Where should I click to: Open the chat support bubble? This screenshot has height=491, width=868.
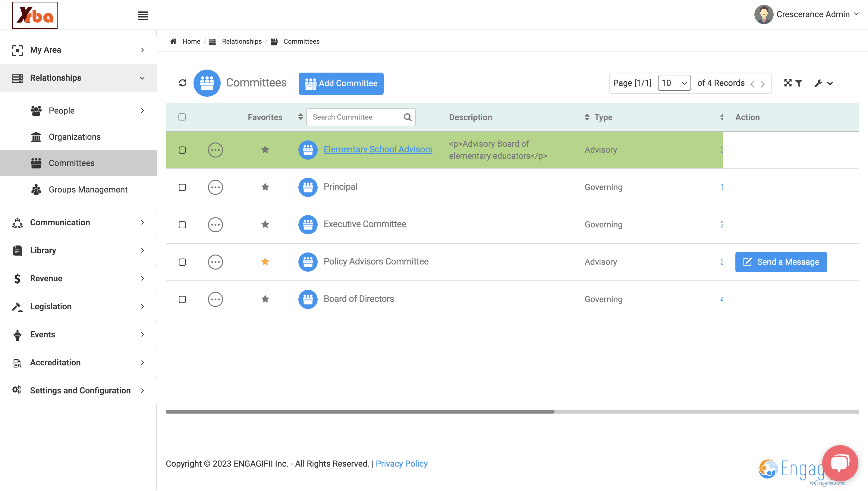(840, 463)
